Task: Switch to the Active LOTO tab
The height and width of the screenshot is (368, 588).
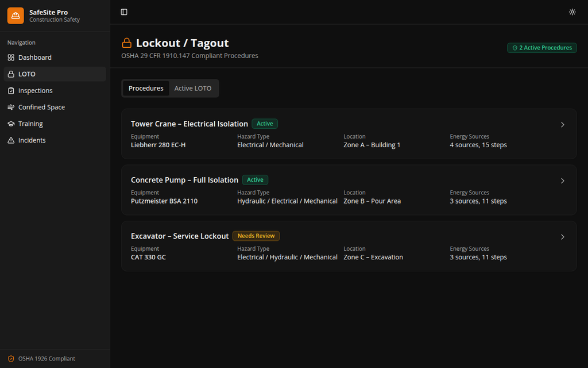Action: point(193,89)
